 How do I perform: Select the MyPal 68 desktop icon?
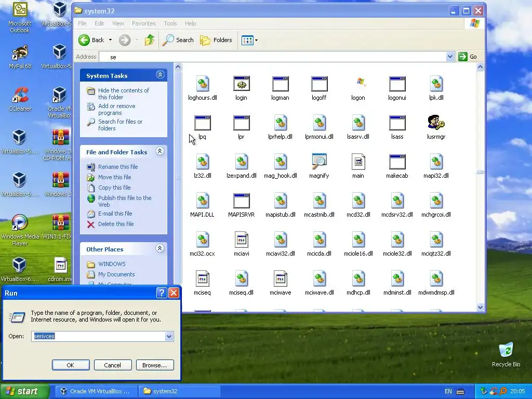coord(20,57)
